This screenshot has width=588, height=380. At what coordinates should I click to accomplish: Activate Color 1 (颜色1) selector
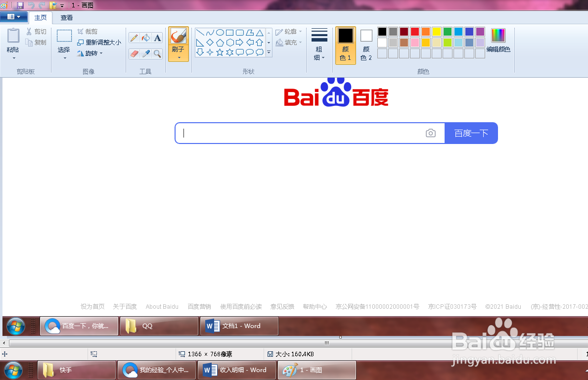pos(345,45)
